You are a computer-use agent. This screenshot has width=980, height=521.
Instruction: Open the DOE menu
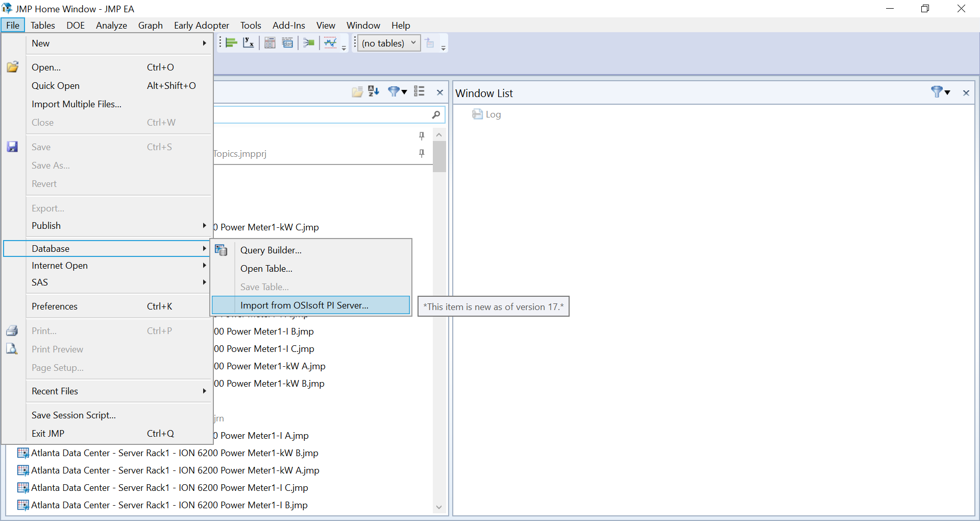click(76, 25)
